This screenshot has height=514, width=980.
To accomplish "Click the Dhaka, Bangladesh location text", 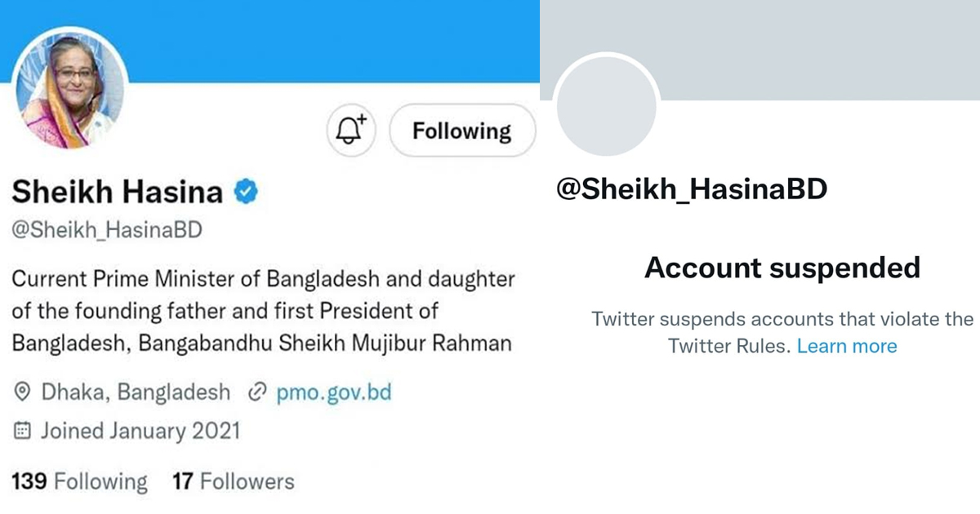I will tap(136, 393).
